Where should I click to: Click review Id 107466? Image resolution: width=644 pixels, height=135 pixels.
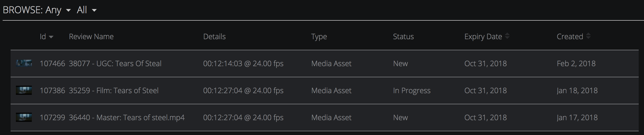point(52,64)
